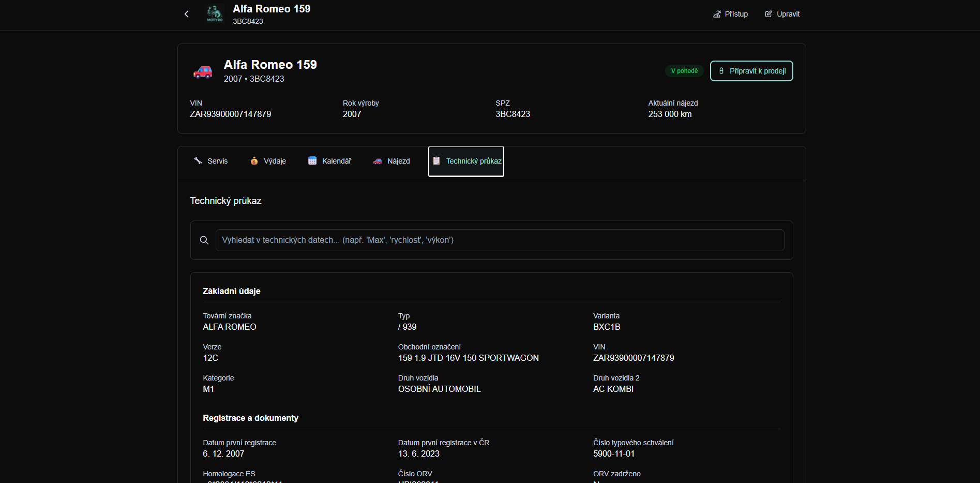Click the Alfa Romeo 159 card title
Viewport: 980px width, 483px height.
(270, 65)
